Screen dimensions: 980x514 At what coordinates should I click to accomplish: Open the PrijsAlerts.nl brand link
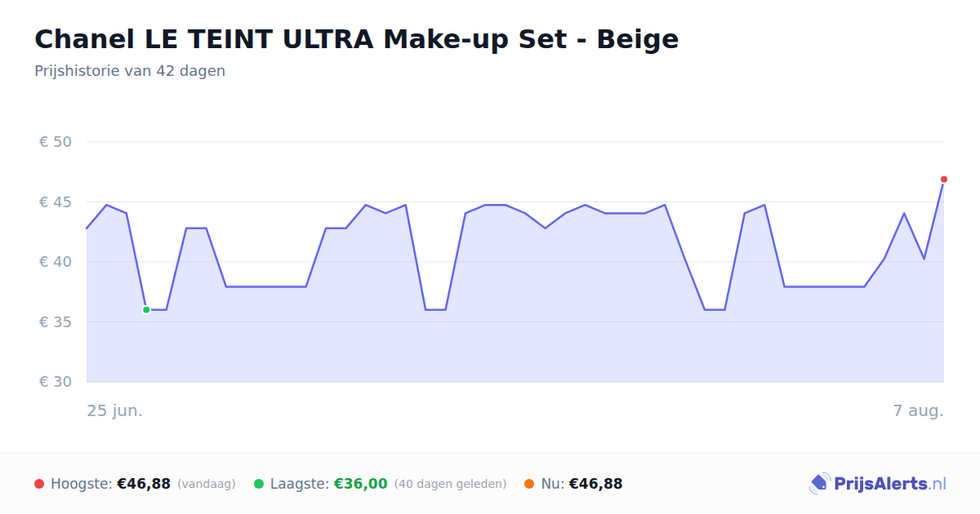pyautogui.click(x=878, y=484)
